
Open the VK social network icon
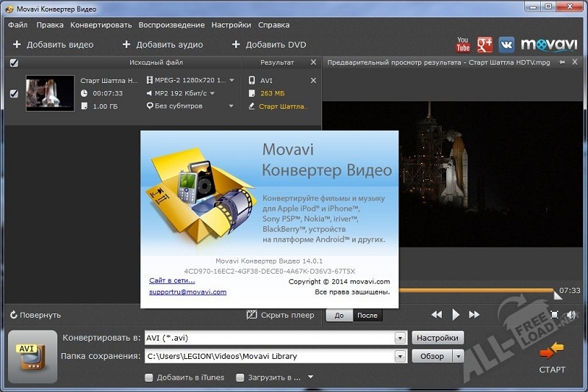tap(506, 44)
